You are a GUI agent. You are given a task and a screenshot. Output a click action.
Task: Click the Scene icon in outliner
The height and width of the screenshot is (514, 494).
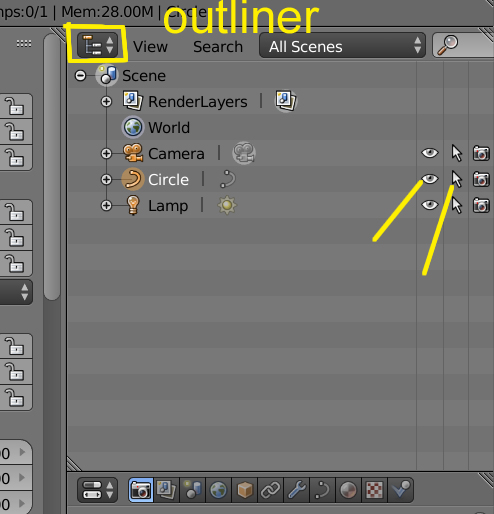[x=107, y=75]
